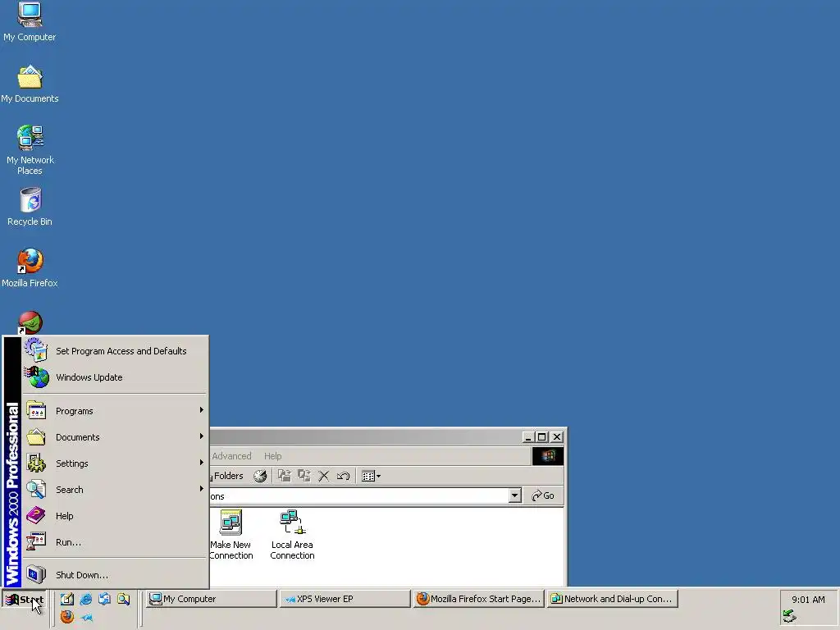840x630 pixels.
Task: Open the Help menu in Network window
Action: click(x=272, y=456)
